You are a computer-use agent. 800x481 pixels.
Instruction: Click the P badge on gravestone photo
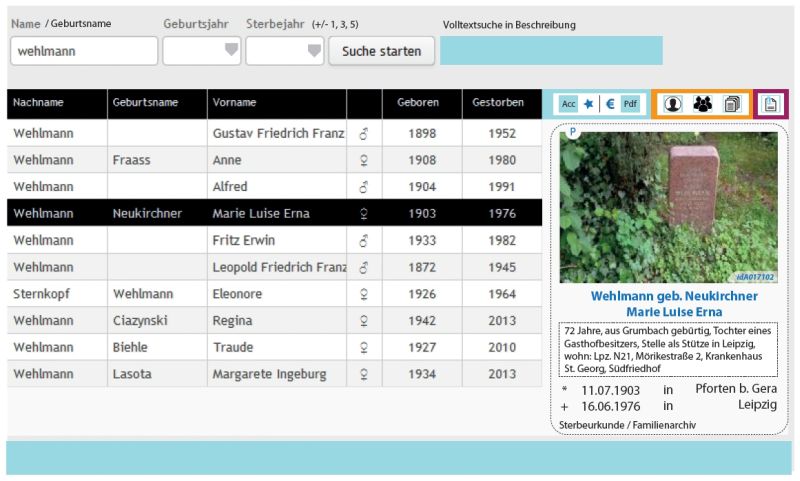573,132
